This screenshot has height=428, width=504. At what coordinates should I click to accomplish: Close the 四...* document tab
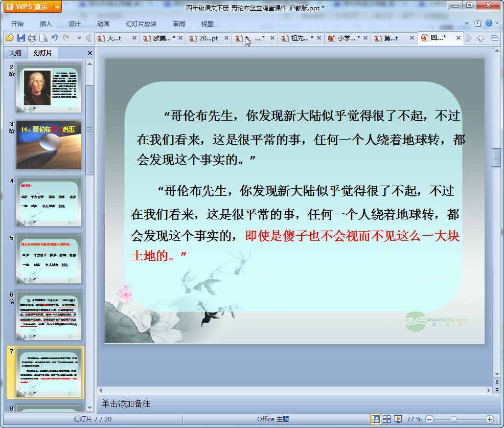click(459, 38)
